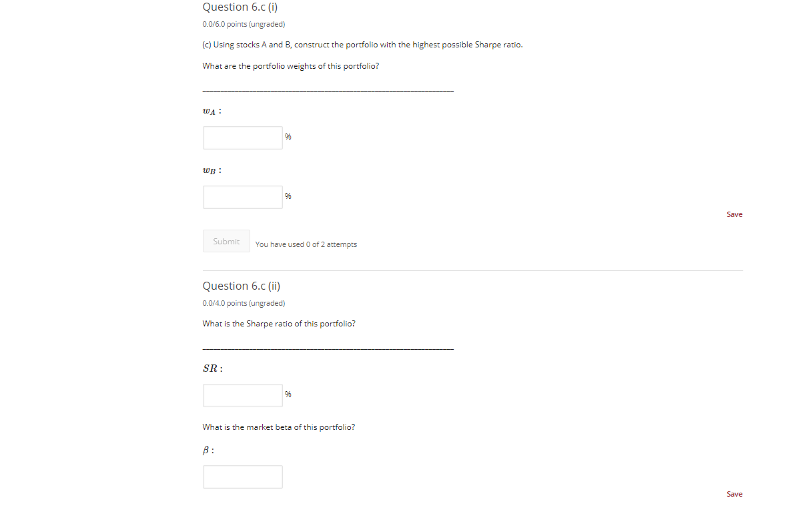Image resolution: width=812 pixels, height=506 pixels.
Task: Click the percent sign next to the SR field
Action: coord(288,394)
